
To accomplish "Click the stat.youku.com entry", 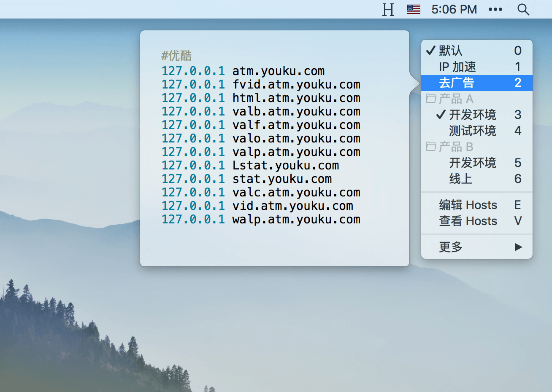I will click(x=247, y=179).
